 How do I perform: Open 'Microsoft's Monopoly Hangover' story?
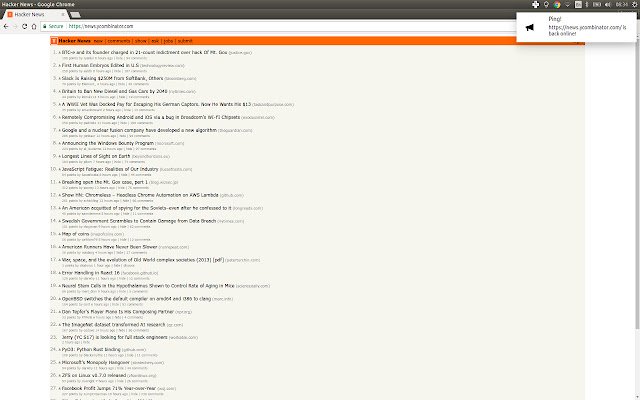click(96, 362)
